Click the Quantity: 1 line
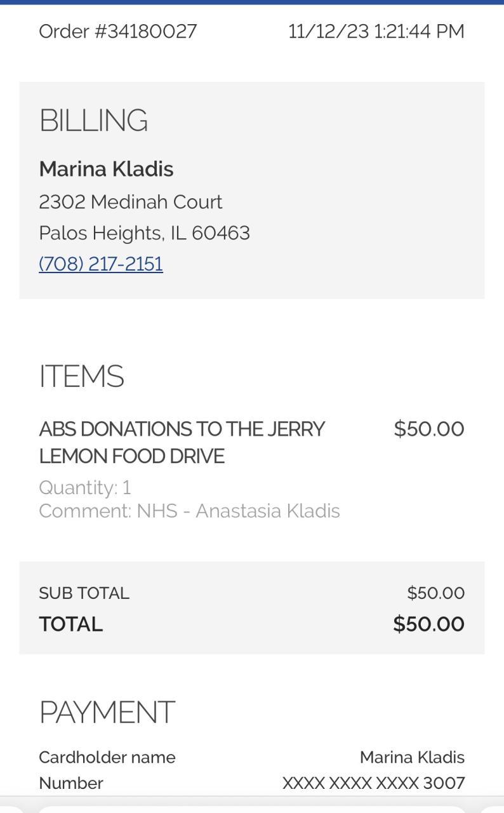The width and height of the screenshot is (504, 813). tap(84, 487)
